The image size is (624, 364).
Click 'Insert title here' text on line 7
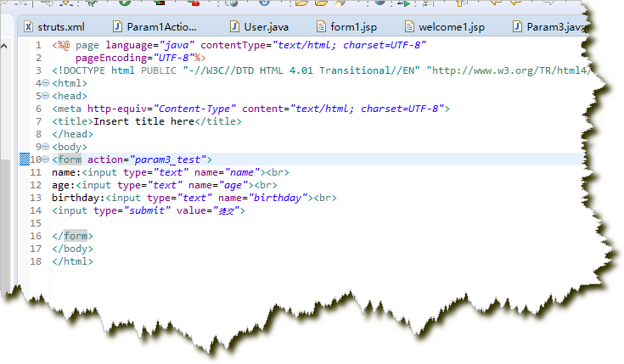pyautogui.click(x=143, y=121)
